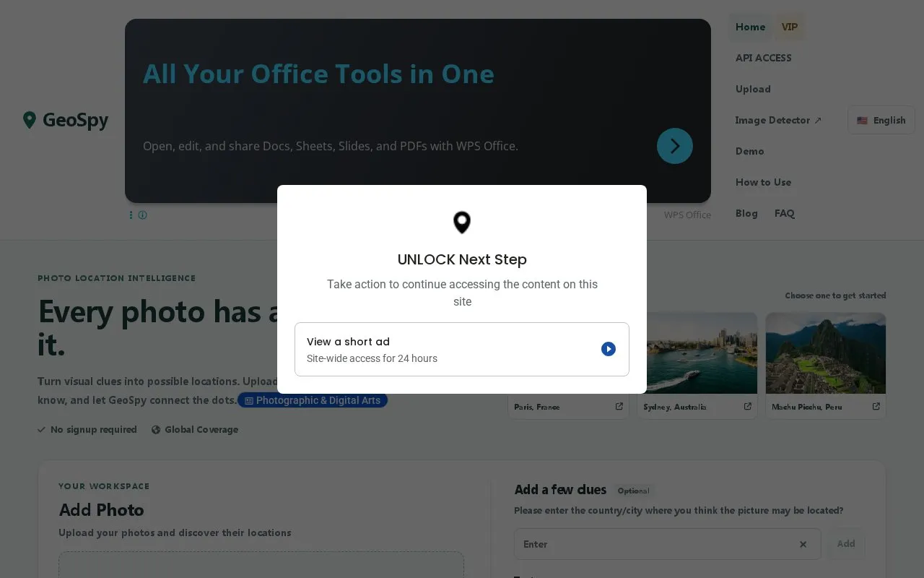Click the "Optional" tag beside Add a few clues
The image size is (924, 578).
(634, 491)
